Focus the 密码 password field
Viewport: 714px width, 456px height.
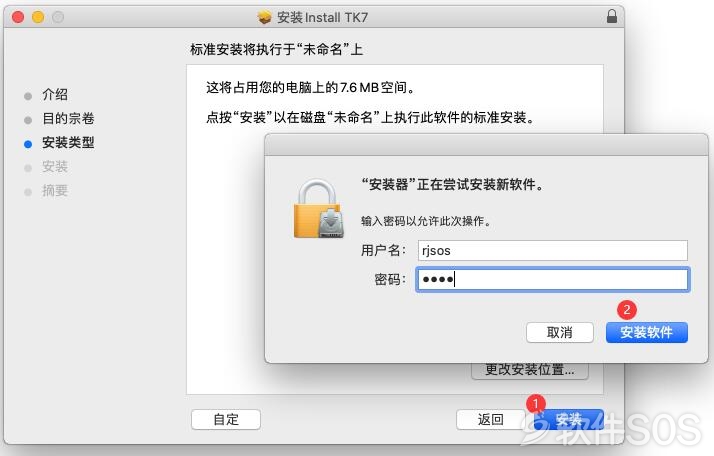click(x=552, y=279)
